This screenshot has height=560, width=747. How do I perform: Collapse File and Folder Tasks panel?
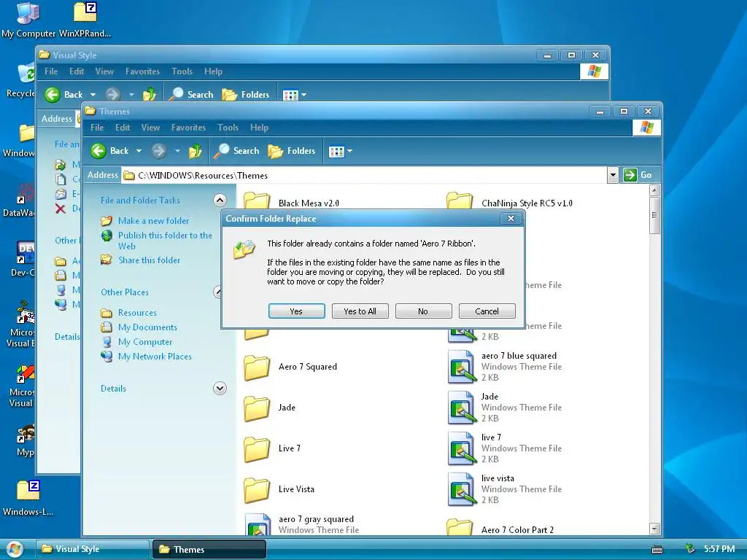tap(220, 200)
